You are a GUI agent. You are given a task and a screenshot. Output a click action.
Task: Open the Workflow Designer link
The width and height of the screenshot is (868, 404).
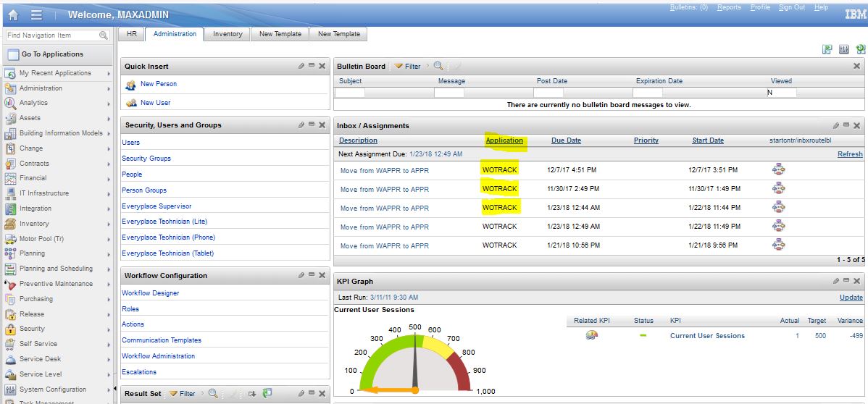click(150, 293)
